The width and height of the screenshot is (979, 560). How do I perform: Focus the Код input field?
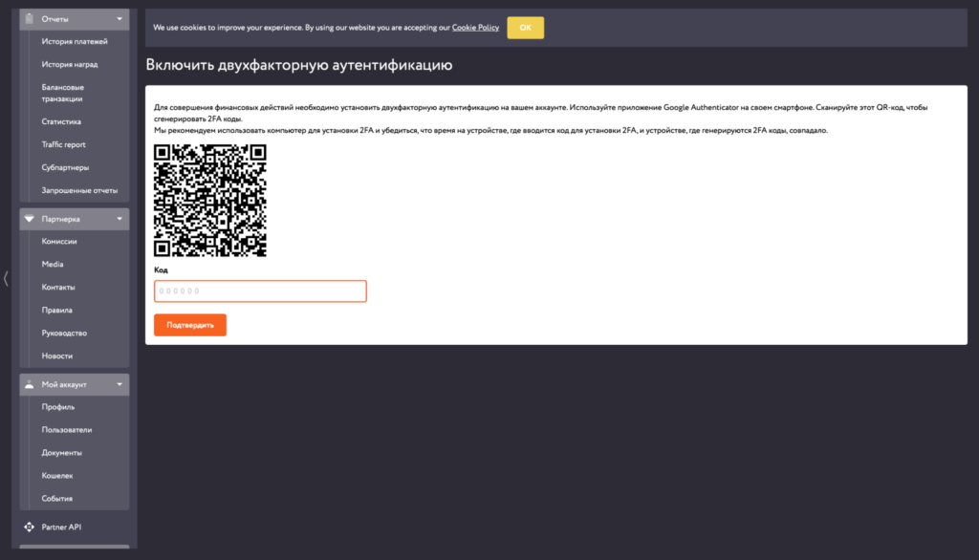point(260,291)
